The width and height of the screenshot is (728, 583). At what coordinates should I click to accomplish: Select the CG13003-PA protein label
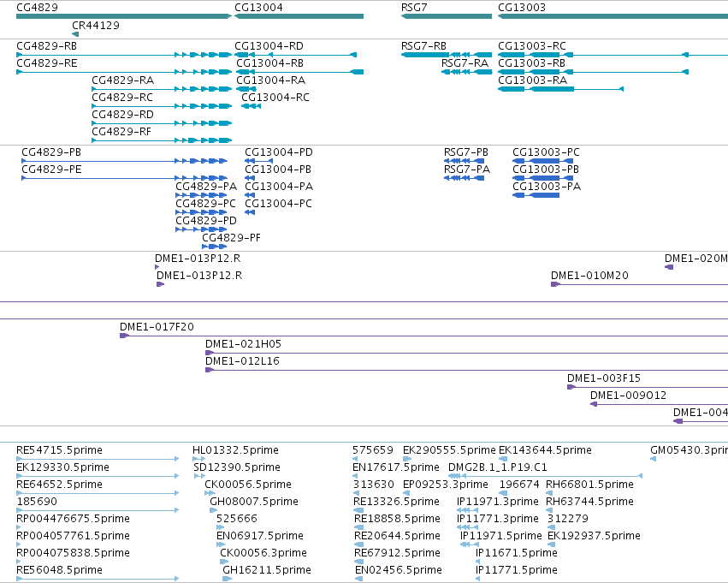pyautogui.click(x=547, y=187)
